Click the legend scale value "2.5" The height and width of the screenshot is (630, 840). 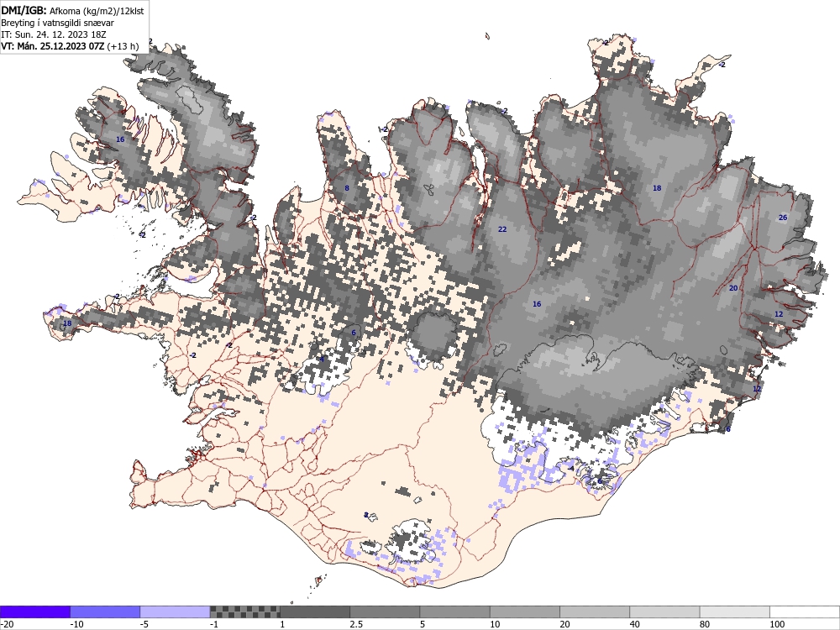click(356, 624)
